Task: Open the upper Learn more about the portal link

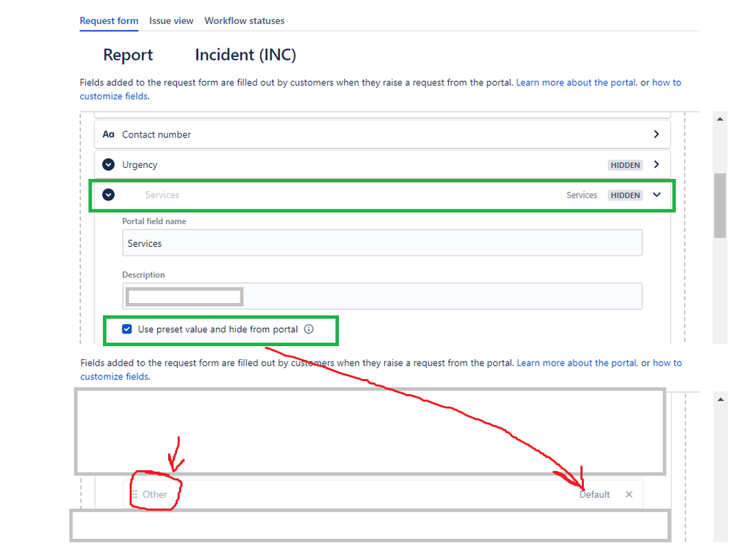Action: (576, 83)
